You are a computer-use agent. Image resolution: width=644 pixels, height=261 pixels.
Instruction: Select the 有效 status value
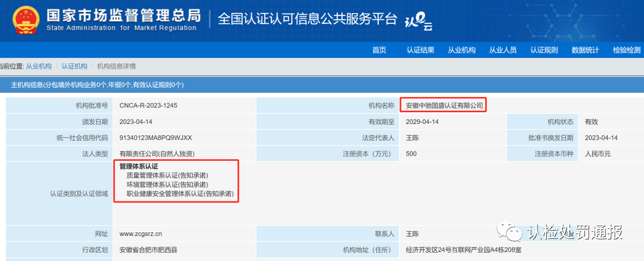click(x=592, y=122)
